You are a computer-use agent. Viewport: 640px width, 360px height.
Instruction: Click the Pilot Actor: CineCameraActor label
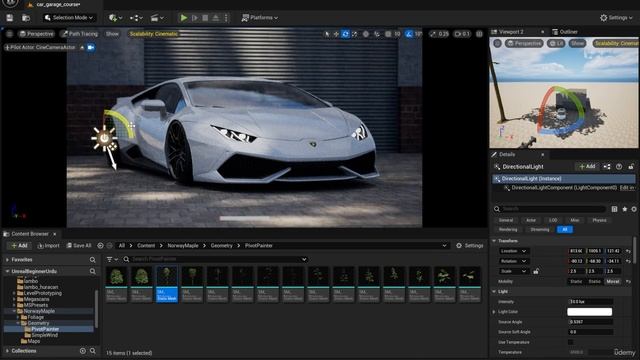tap(40, 47)
